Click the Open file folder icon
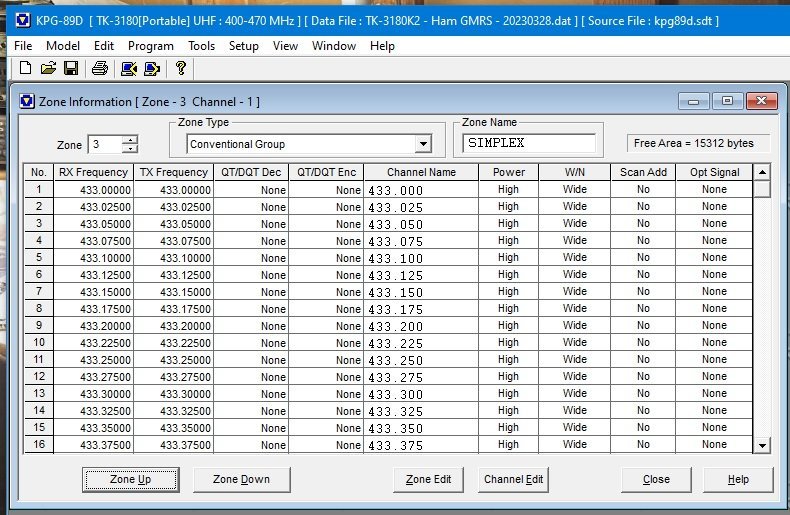Screen dimensions: 790x515 pyautogui.click(x=48, y=68)
